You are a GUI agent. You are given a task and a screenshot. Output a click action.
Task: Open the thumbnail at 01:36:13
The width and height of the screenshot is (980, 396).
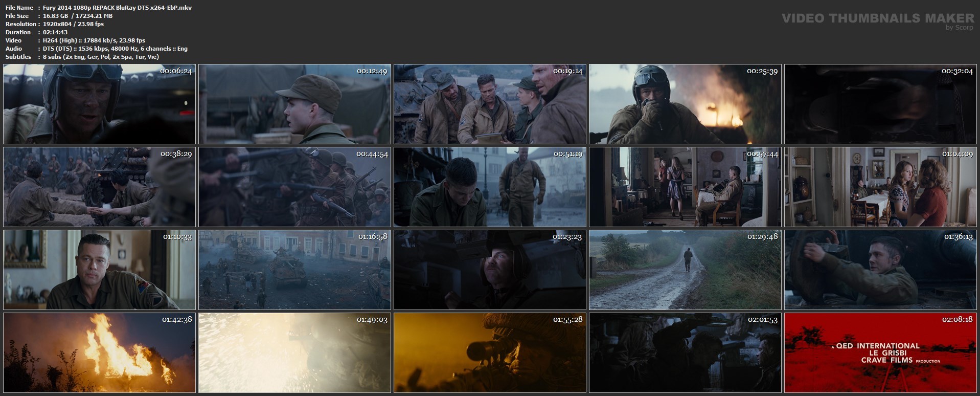point(880,270)
